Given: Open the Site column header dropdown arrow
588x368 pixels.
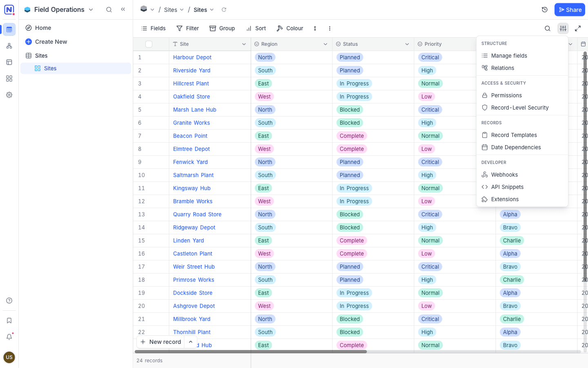Looking at the screenshot, I should tap(244, 44).
